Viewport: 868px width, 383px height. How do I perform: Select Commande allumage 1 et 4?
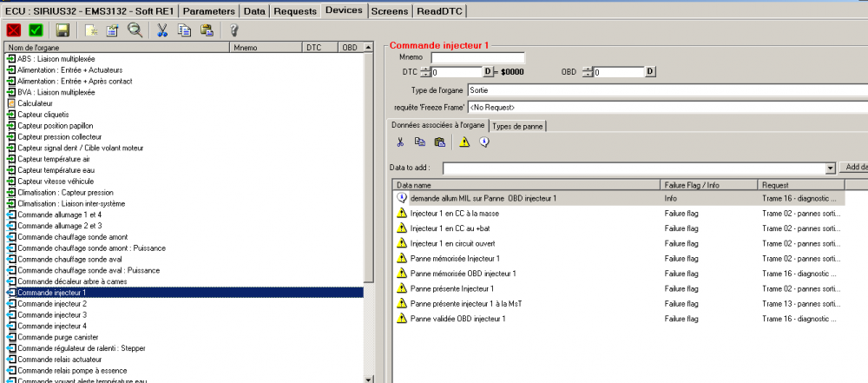click(59, 215)
